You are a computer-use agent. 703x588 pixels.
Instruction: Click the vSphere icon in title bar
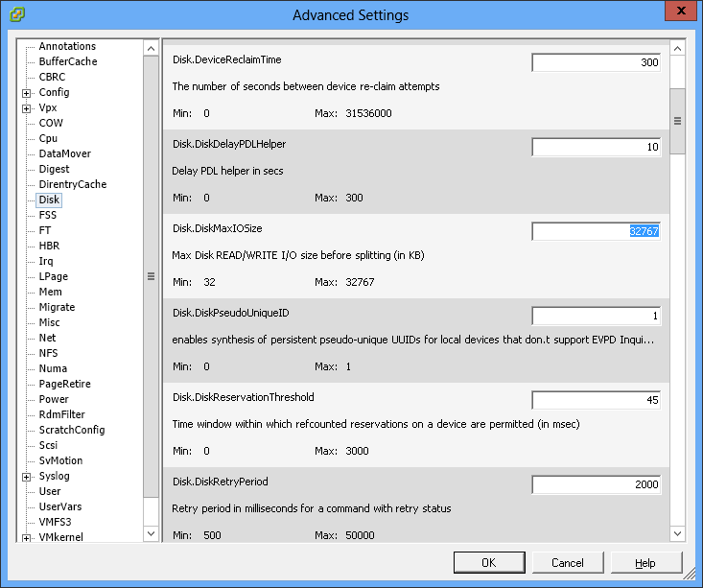[16, 14]
